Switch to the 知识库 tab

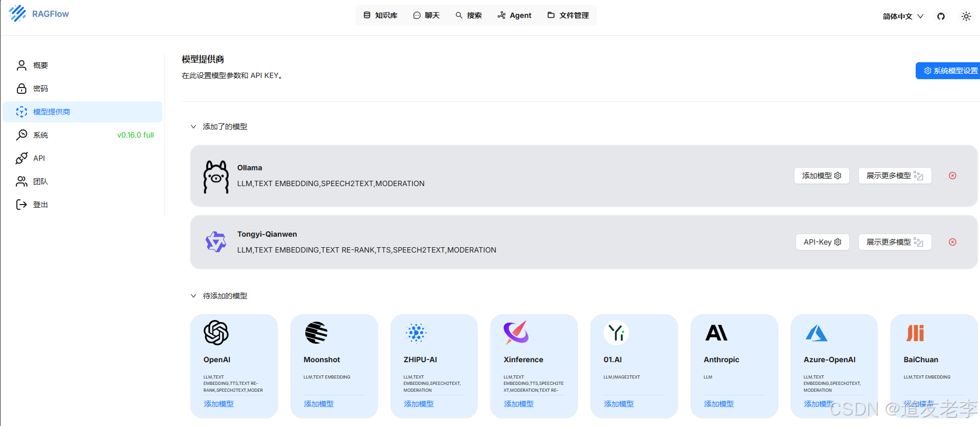tap(381, 15)
